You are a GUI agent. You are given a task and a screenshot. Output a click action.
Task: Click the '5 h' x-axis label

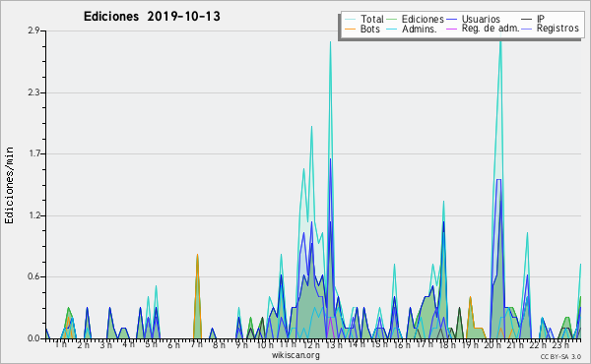pos(151,344)
